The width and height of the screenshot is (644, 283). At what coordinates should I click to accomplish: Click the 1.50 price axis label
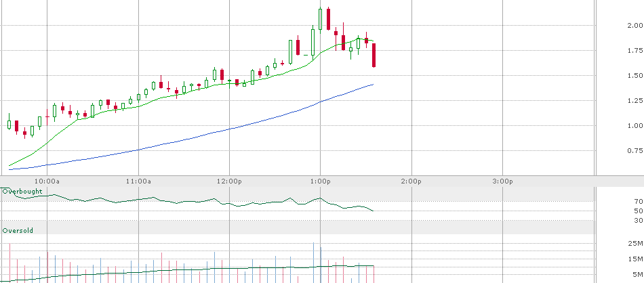tap(634, 75)
